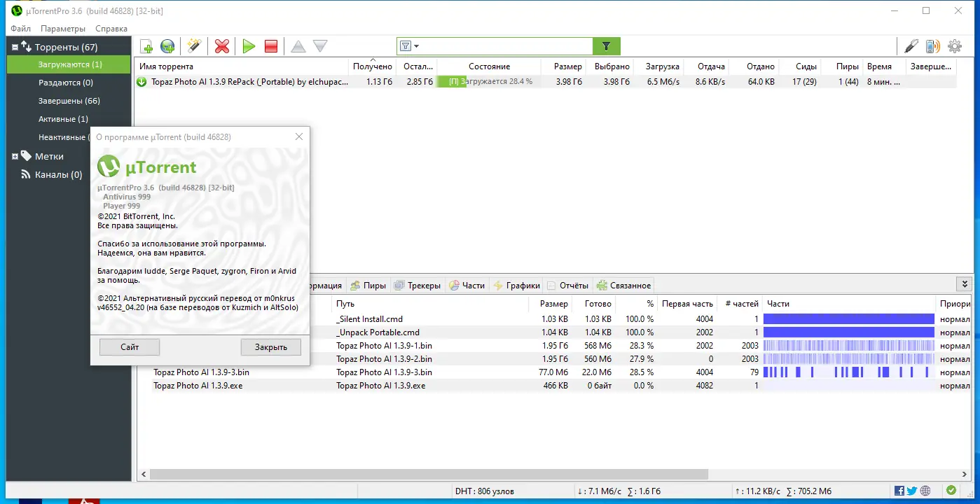Screen dimensions: 980x504
Task: Switch to the Пиры tab
Action: tap(368, 285)
